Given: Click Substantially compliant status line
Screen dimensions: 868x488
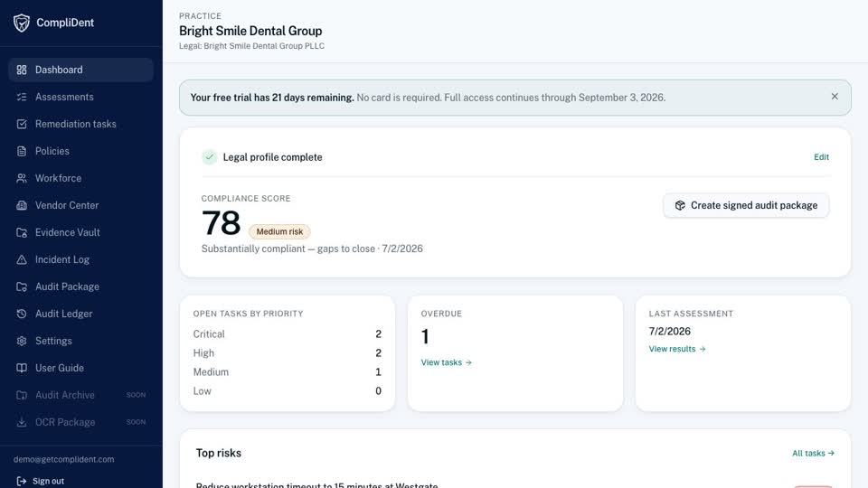Looking at the screenshot, I should coord(312,249).
